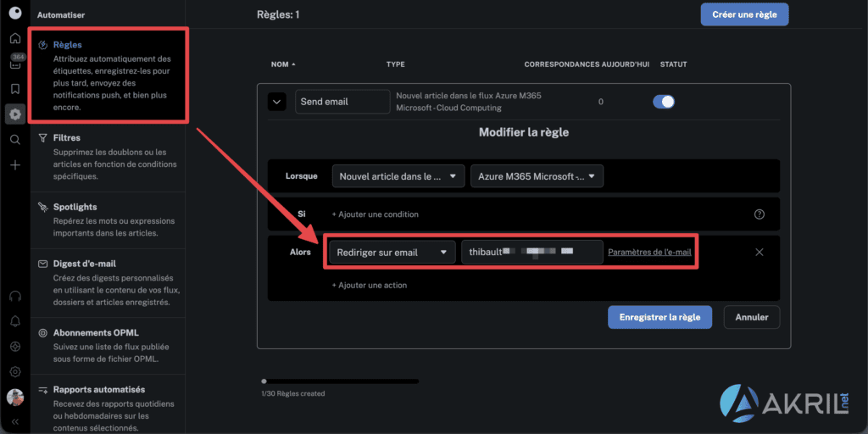Click the target icon above the settings gear

(15, 347)
